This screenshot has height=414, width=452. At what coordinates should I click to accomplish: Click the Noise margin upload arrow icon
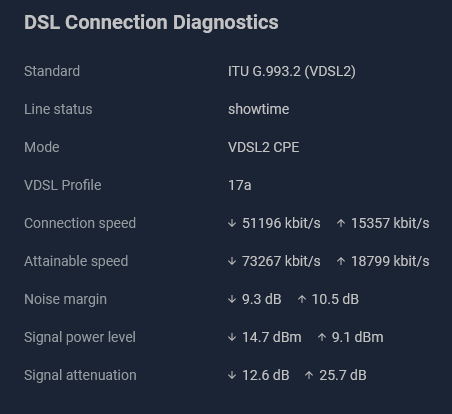[302, 299]
